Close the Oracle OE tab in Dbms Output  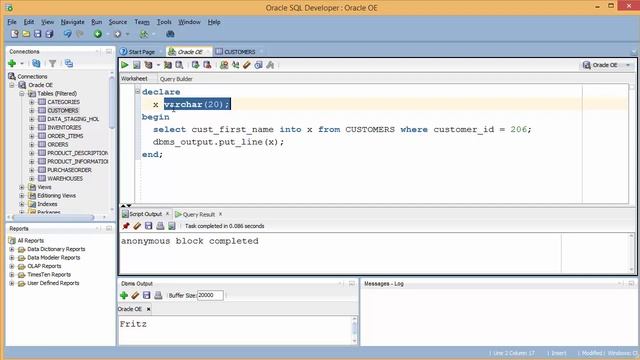149,309
